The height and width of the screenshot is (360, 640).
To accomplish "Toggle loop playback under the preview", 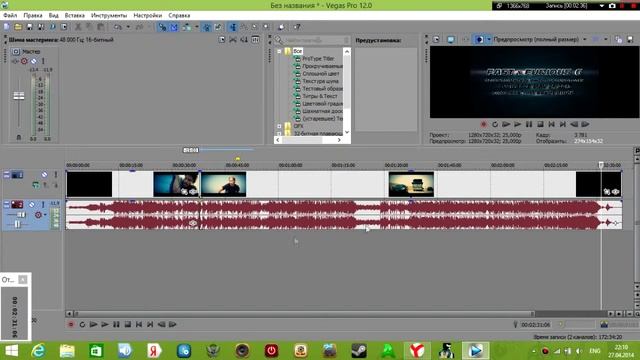I will (x=495, y=124).
